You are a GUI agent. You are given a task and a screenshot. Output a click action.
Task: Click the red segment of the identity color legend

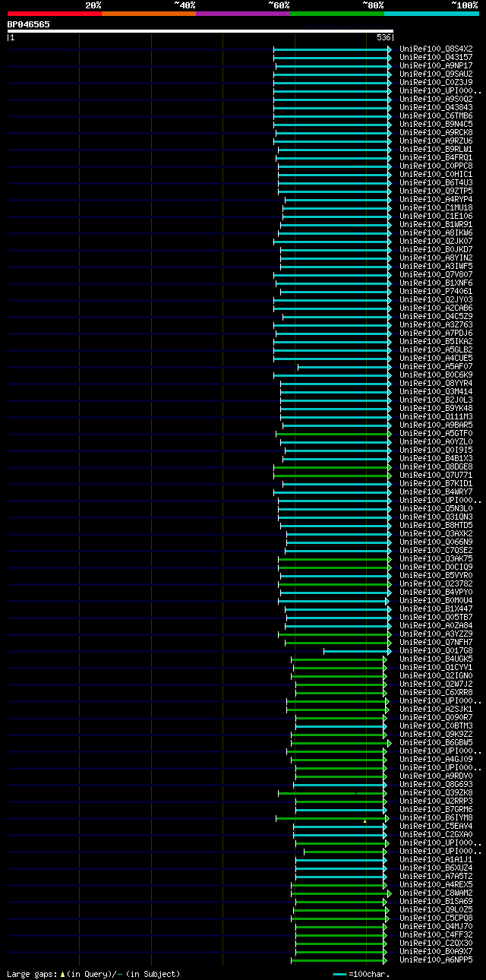(55, 13)
